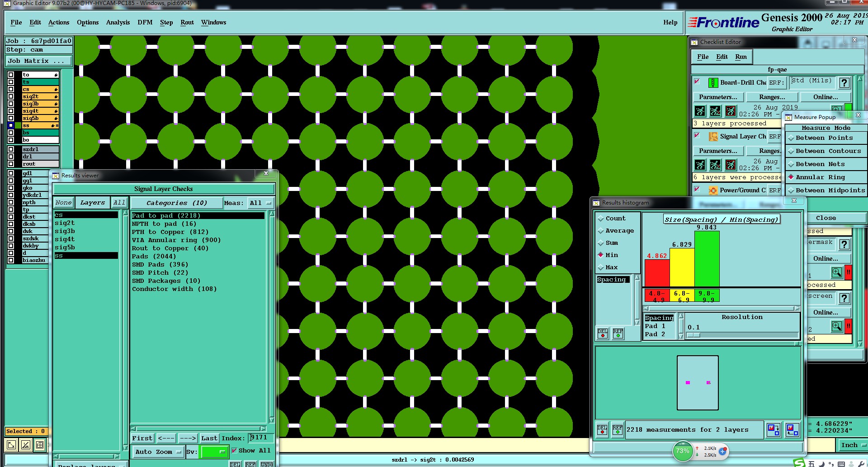The image size is (868, 467).
Task: Open the Meas: All dropdown
Action: click(261, 203)
